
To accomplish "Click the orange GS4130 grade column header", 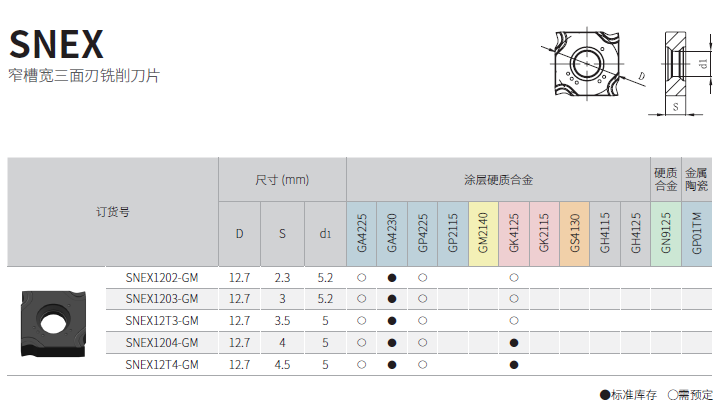I will (x=574, y=234).
